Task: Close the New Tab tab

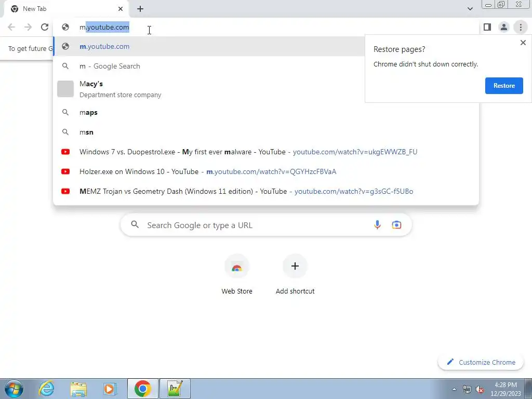Action: pyautogui.click(x=121, y=9)
